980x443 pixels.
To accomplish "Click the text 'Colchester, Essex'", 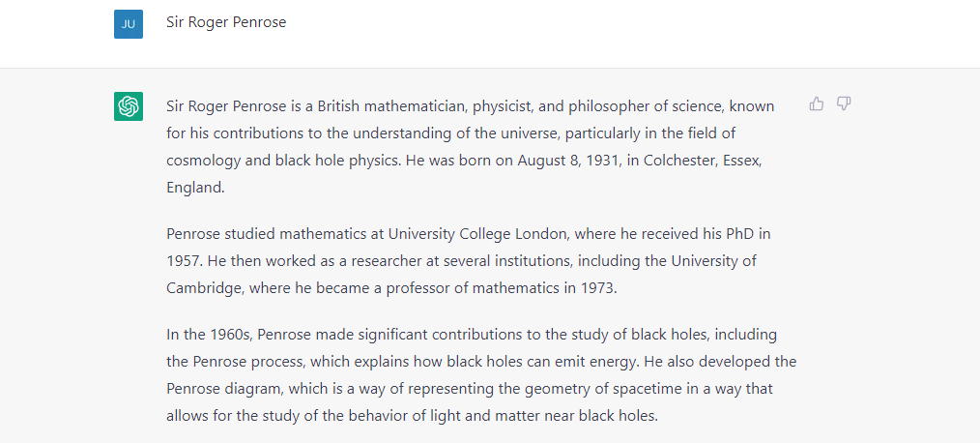I will 702,161.
